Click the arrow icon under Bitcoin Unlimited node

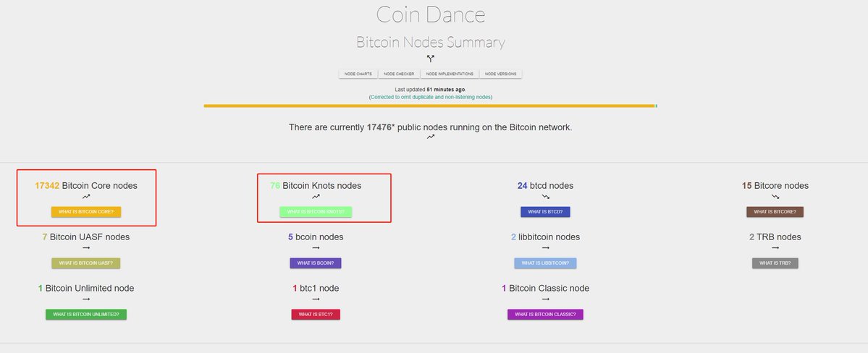point(86,299)
